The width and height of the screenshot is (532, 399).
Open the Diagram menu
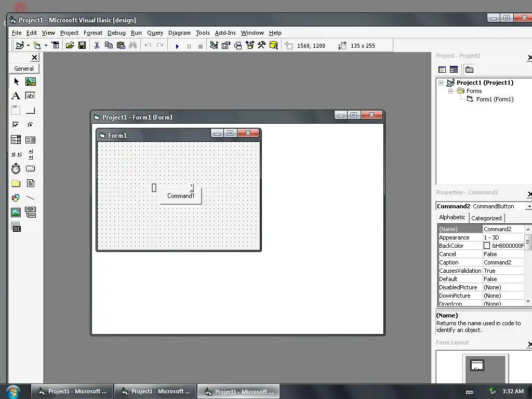179,33
